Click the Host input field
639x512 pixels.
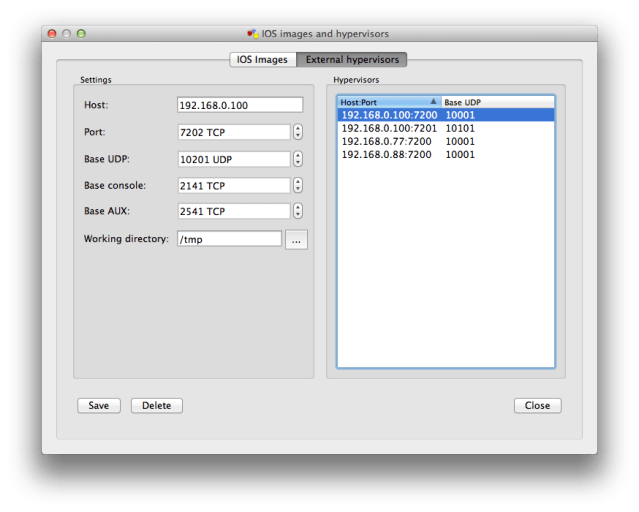coord(240,105)
